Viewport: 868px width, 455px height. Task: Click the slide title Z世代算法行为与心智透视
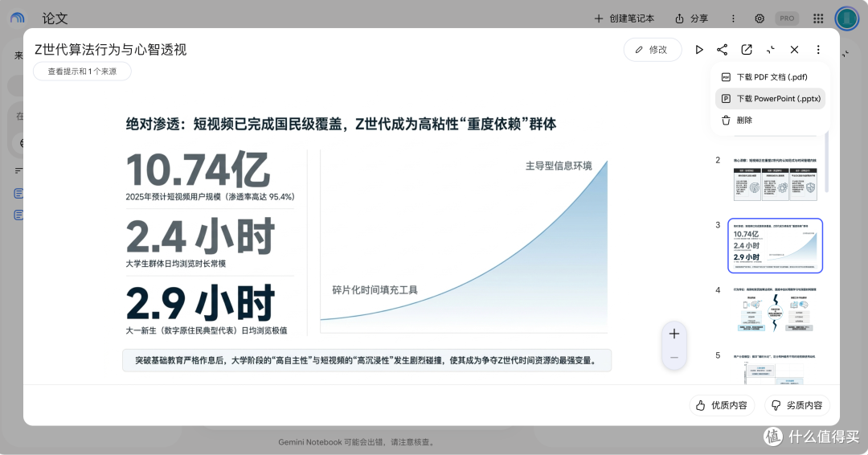[x=111, y=50]
